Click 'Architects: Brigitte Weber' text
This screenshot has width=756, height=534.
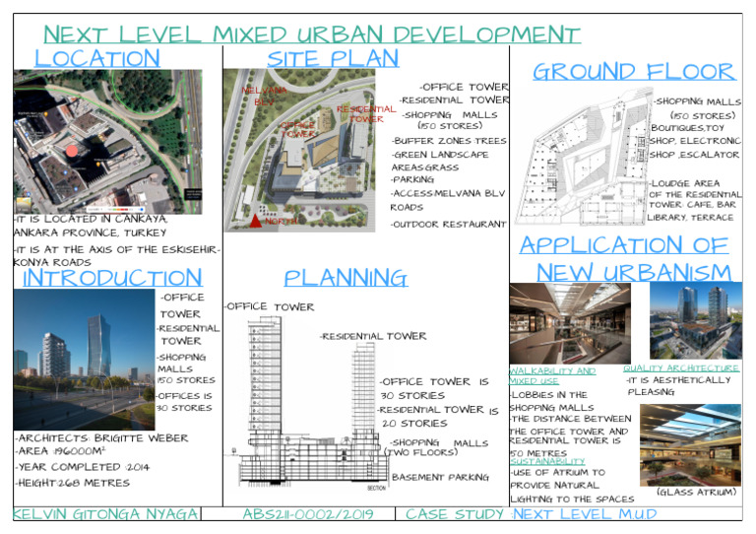point(101,438)
